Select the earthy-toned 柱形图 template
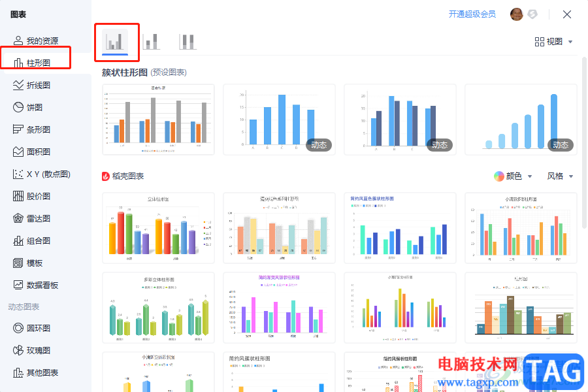588x392 pixels. click(x=521, y=308)
